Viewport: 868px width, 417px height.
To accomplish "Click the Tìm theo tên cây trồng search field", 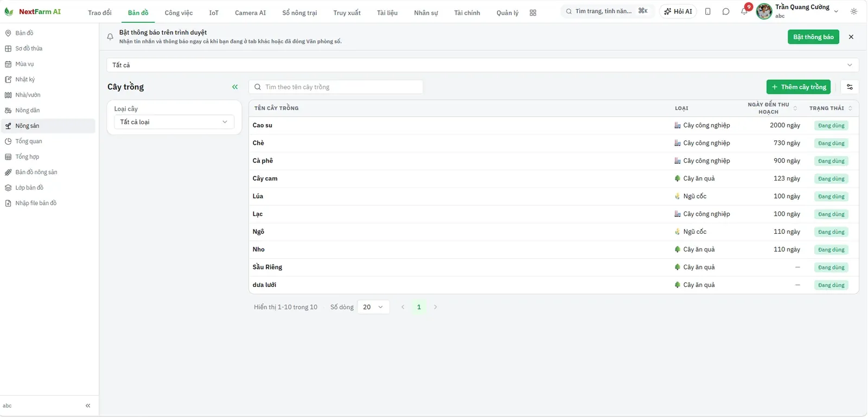I will (x=336, y=87).
